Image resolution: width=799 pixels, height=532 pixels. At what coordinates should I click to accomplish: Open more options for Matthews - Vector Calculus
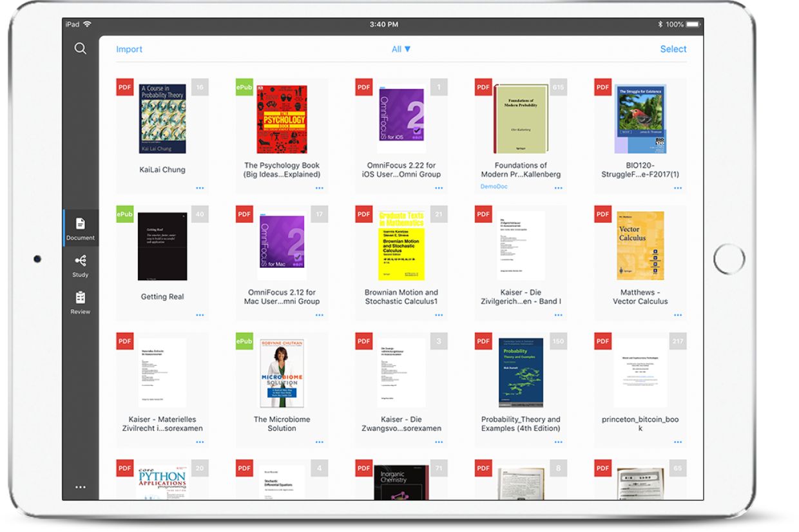pyautogui.click(x=678, y=315)
